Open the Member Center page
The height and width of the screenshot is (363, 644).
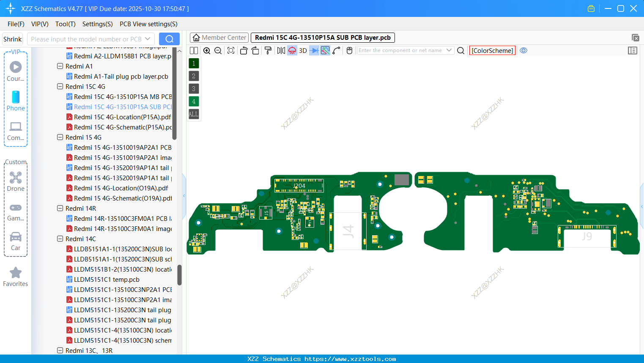[x=219, y=37]
